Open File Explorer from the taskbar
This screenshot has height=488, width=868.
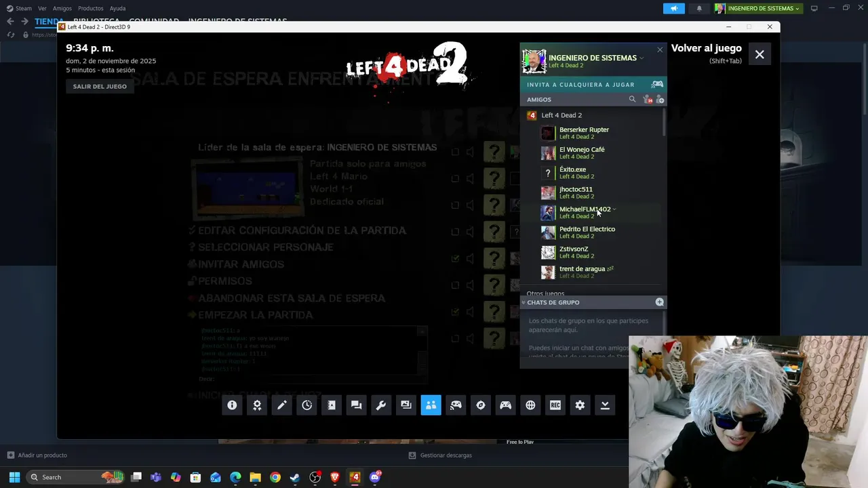pyautogui.click(x=255, y=477)
